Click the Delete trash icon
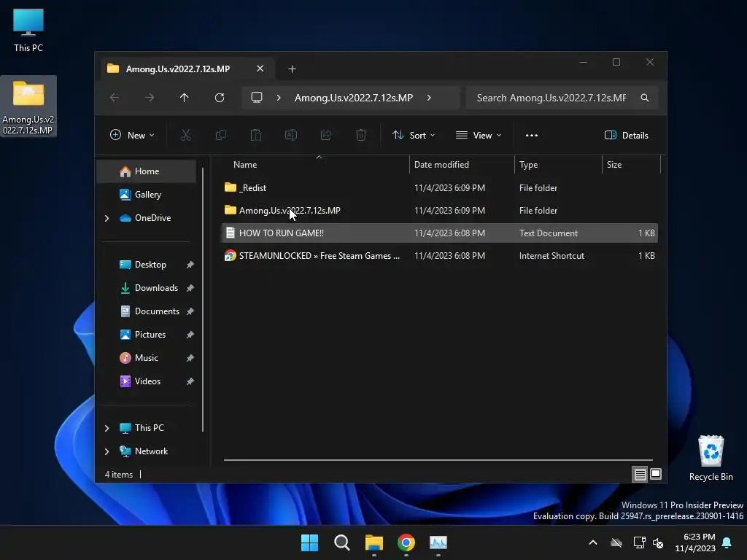The image size is (747, 560). click(x=361, y=135)
